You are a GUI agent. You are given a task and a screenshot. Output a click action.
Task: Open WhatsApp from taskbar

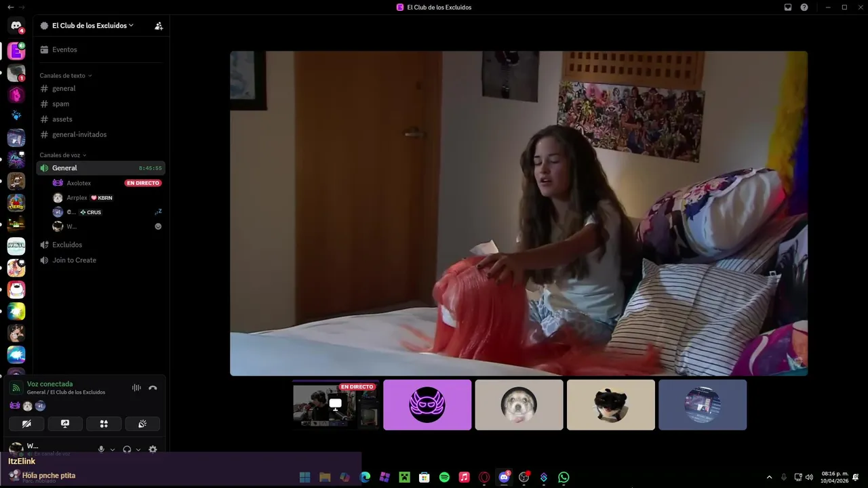click(564, 477)
